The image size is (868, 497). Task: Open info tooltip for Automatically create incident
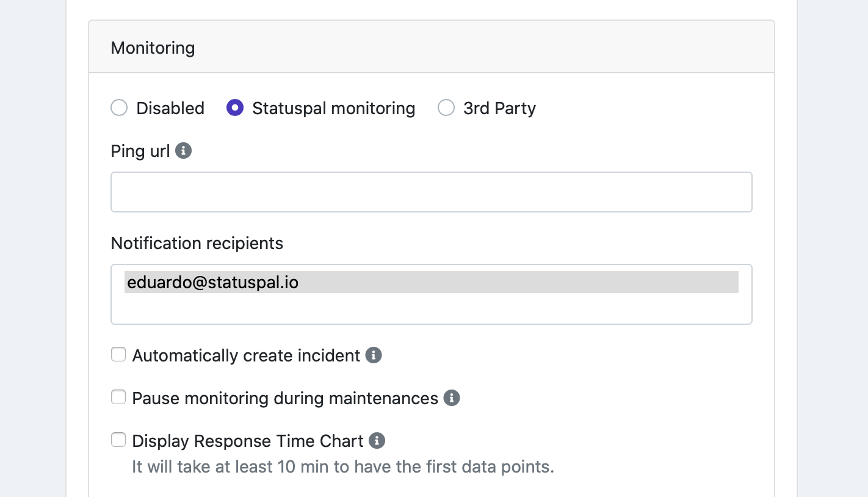(x=374, y=355)
